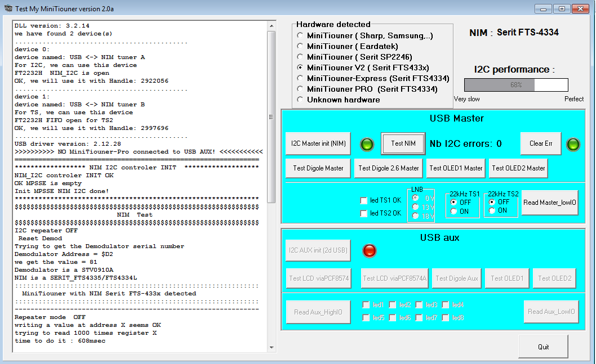Click Test OLED2 Master button
596x364 pixels.
[x=518, y=168]
